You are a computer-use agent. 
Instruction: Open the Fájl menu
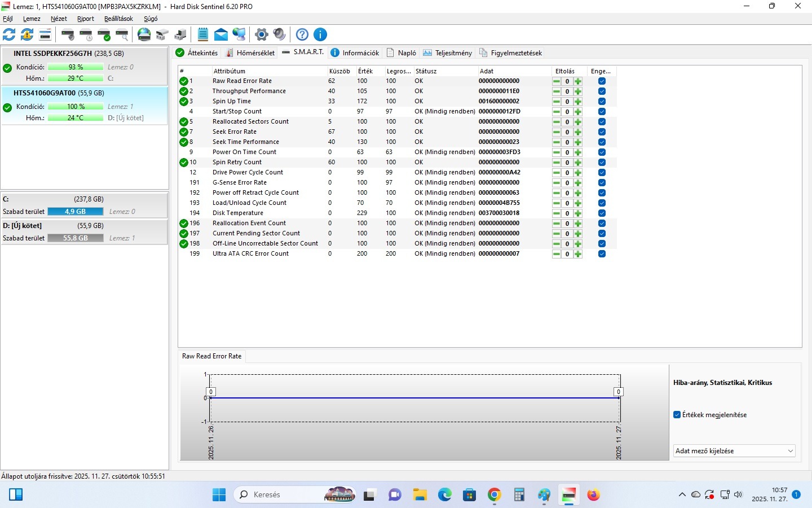(x=8, y=19)
